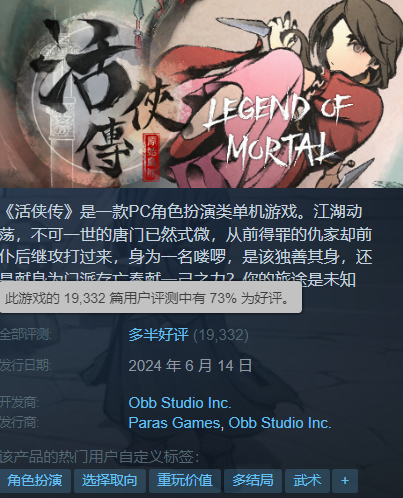This screenshot has height=498, width=403.
Task: Open publisher link Paras Games
Action: [x=174, y=423]
